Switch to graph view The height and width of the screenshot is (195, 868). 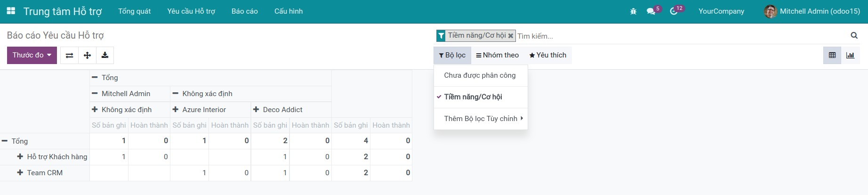click(850, 55)
